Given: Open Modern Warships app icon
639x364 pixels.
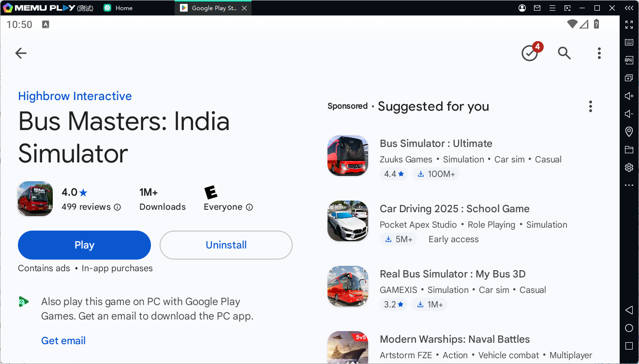Looking at the screenshot, I should pos(348,347).
